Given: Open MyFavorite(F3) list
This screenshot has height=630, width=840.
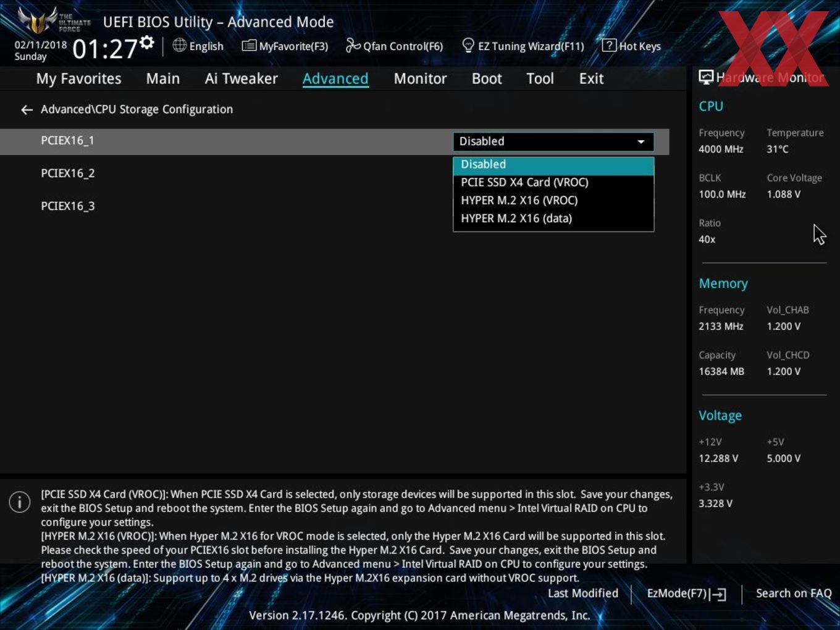Looking at the screenshot, I should tap(285, 46).
